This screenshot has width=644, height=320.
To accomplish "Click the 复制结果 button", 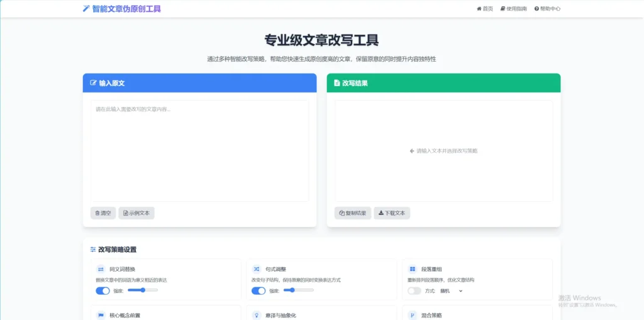I will (x=353, y=213).
